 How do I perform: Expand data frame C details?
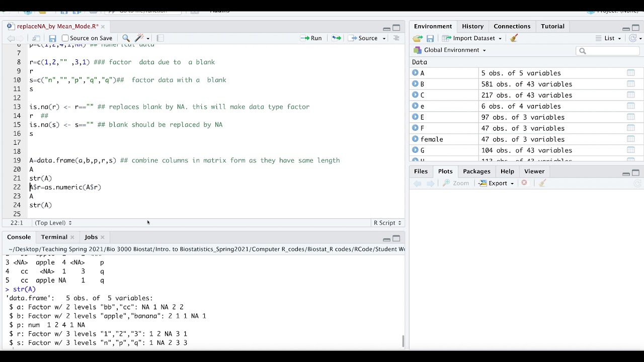point(415,95)
